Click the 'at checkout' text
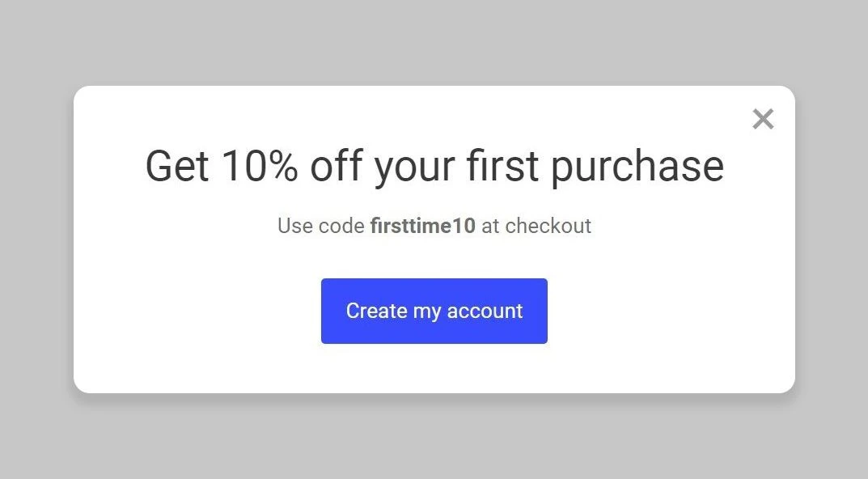This screenshot has height=479, width=868. click(x=536, y=226)
